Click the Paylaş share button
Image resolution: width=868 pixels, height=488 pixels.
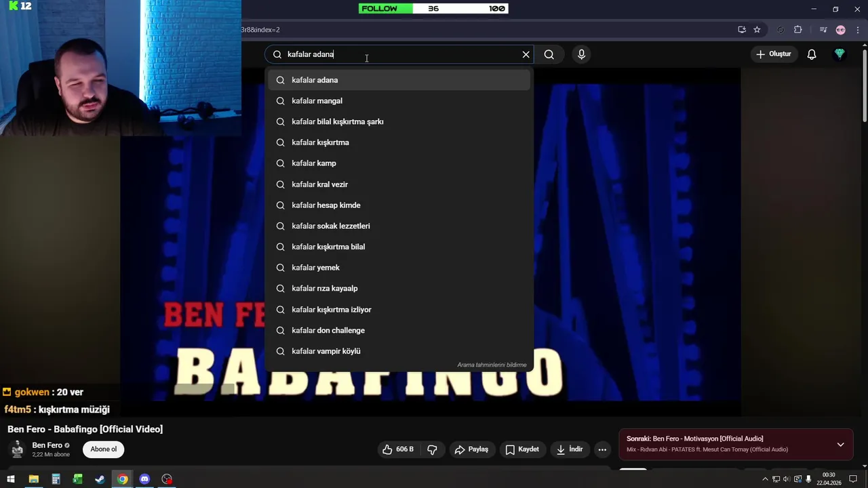[x=472, y=449]
